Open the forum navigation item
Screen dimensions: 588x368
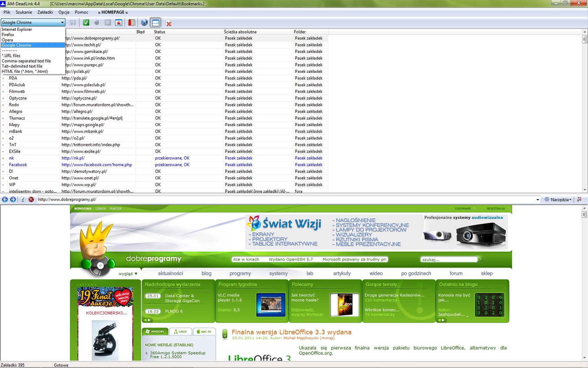(456, 273)
